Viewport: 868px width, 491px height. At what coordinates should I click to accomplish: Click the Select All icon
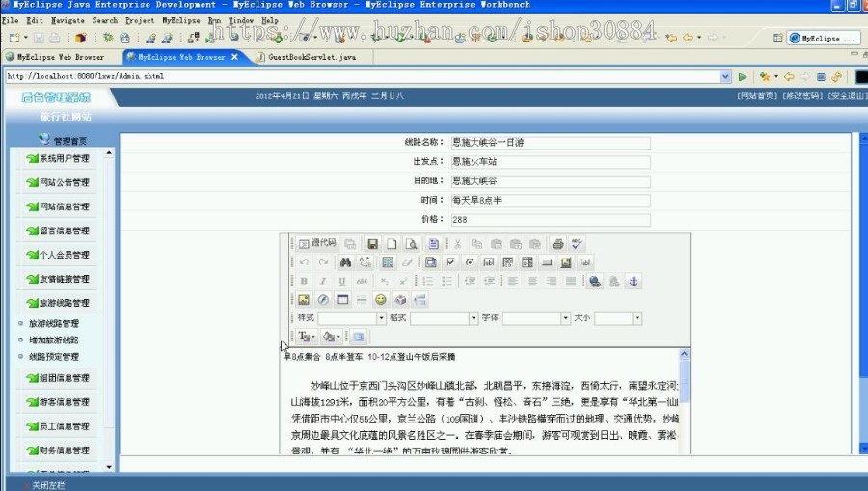click(x=388, y=262)
